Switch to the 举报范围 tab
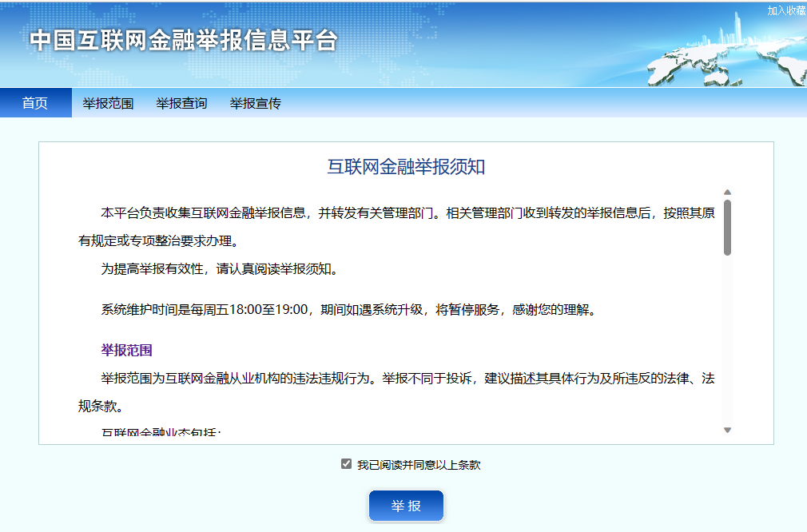807x532 pixels. 108,102
